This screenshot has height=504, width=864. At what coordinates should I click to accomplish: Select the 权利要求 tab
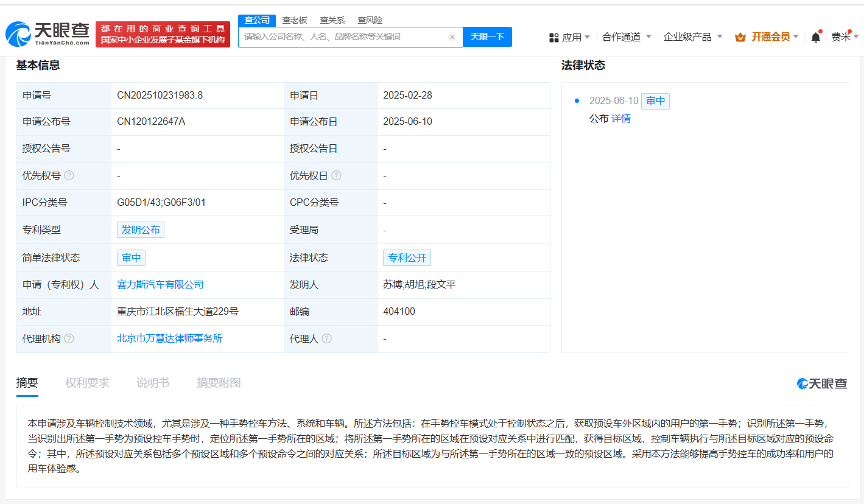tap(87, 383)
